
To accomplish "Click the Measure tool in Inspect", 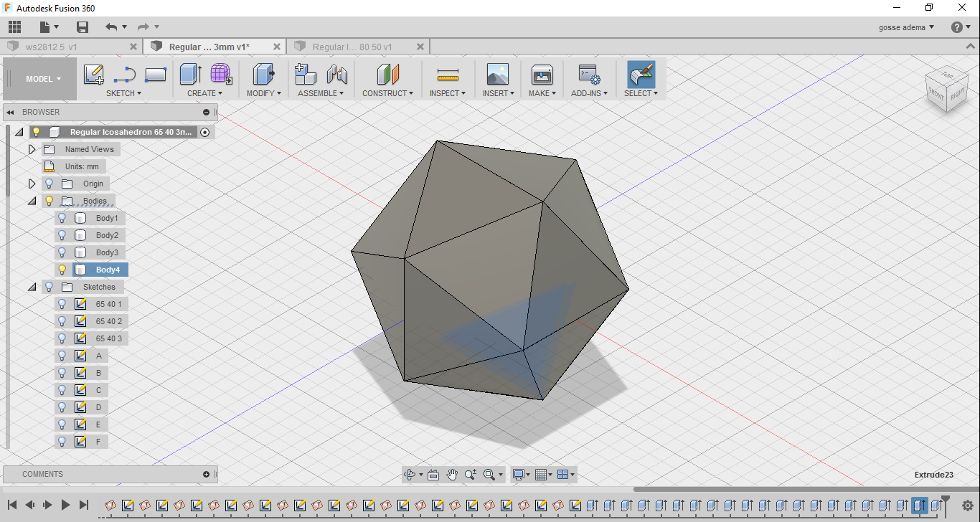I will point(448,75).
